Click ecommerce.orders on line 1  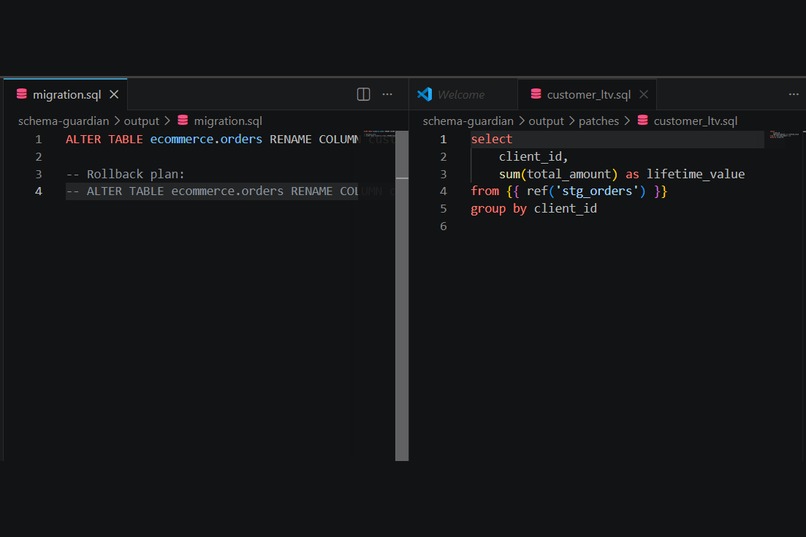point(206,139)
